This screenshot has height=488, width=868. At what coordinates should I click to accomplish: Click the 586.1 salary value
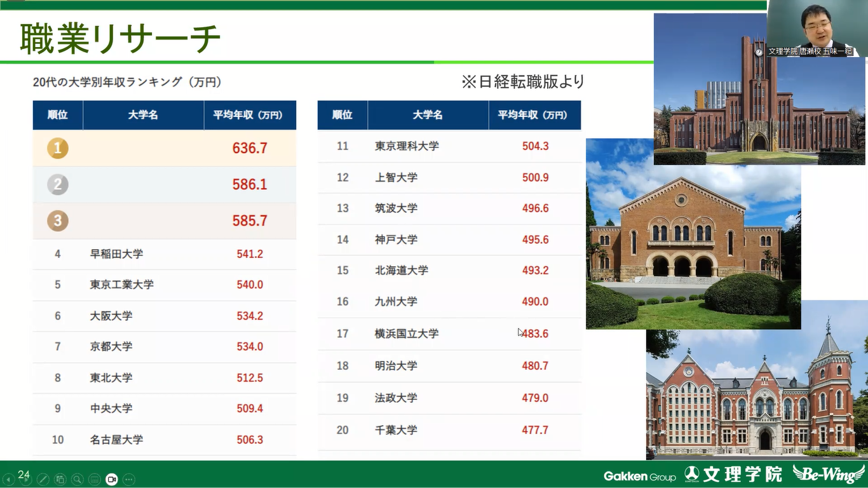click(250, 184)
